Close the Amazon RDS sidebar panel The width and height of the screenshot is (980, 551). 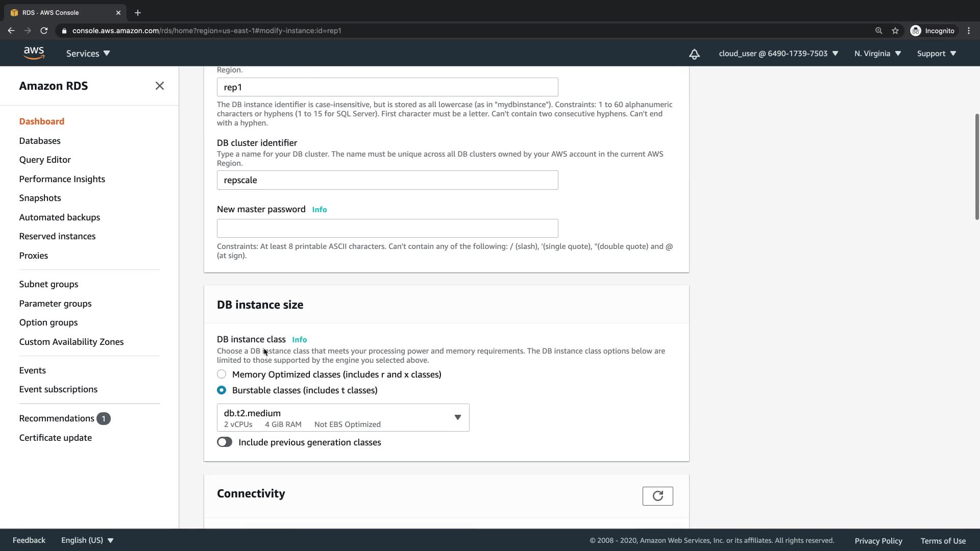click(160, 86)
